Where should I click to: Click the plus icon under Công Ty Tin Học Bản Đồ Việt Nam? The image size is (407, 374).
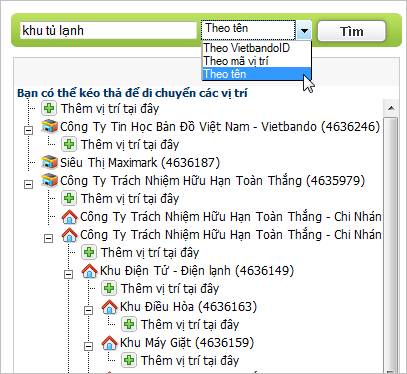(x=69, y=144)
